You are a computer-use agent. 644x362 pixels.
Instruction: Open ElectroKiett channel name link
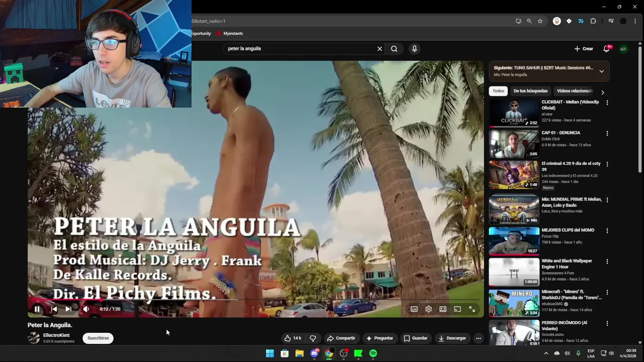pos(56,335)
